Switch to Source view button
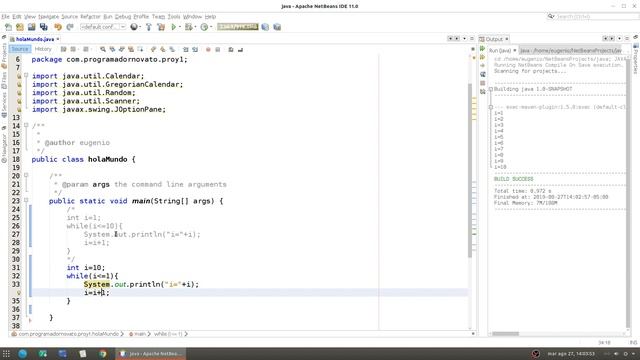Viewport: 640px width, 360px height. (x=20, y=49)
